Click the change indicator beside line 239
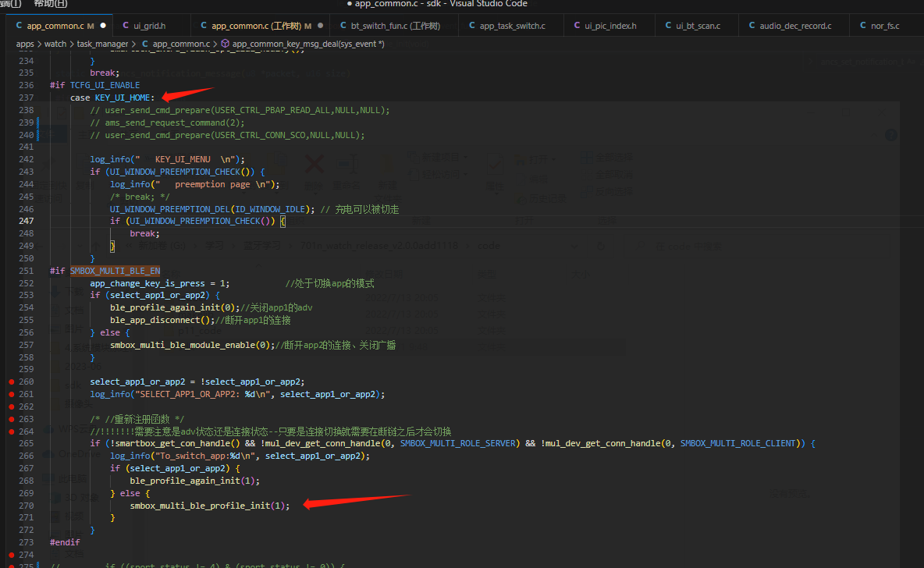 click(x=38, y=122)
